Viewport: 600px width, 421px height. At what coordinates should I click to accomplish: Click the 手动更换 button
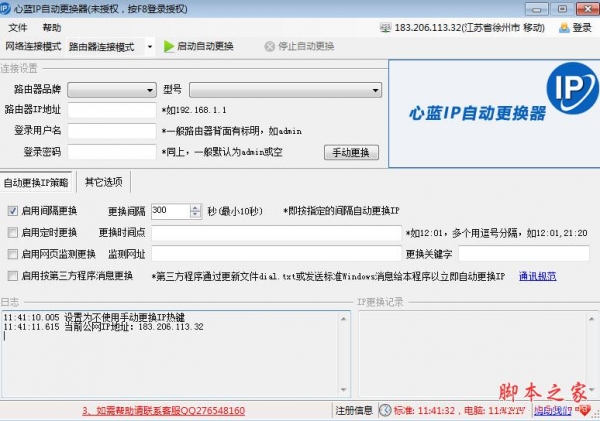[x=351, y=152]
